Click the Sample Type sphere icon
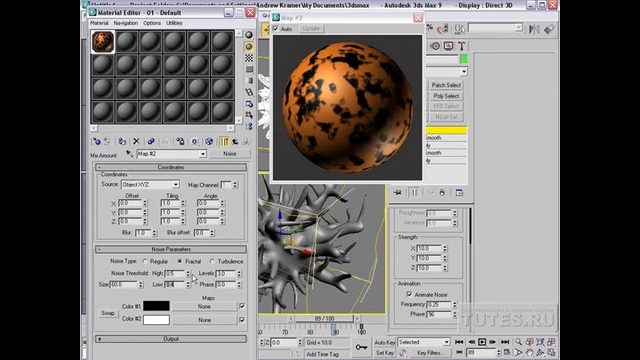640x360 pixels. 249,35
